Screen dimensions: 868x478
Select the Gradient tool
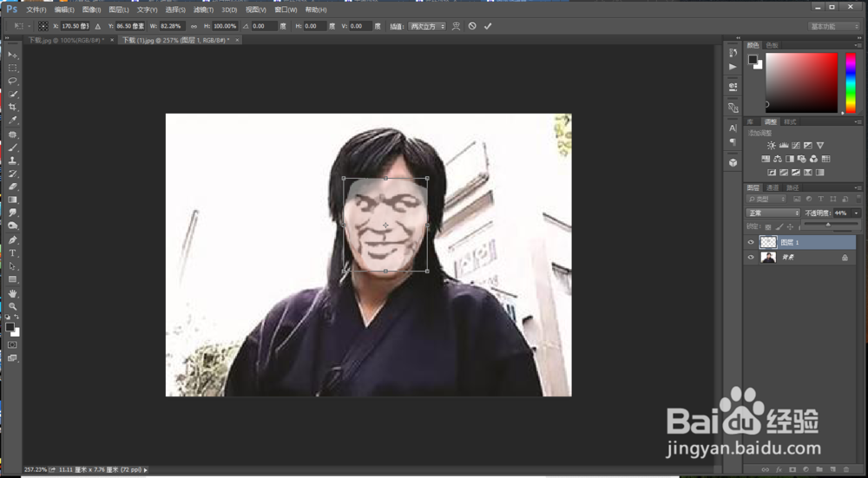[x=12, y=200]
